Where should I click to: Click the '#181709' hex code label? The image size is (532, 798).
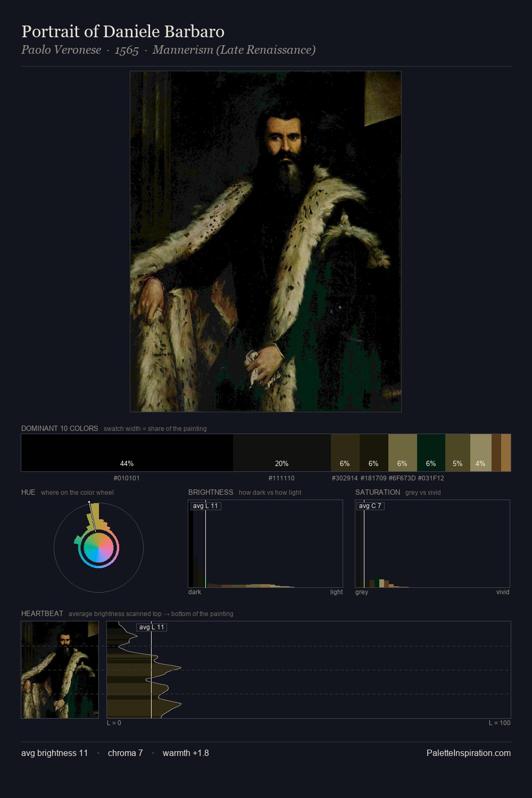[x=373, y=478]
